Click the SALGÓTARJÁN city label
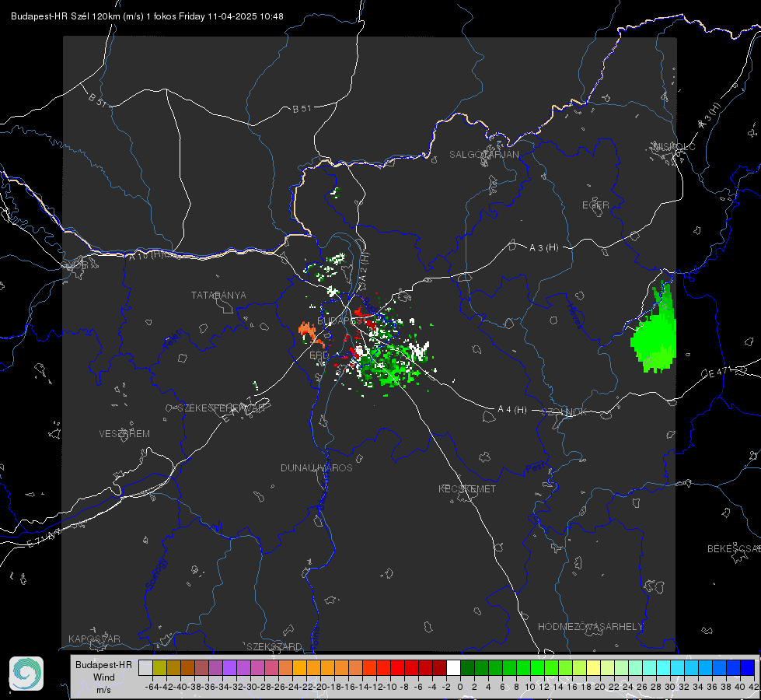This screenshot has width=761, height=700. (483, 155)
